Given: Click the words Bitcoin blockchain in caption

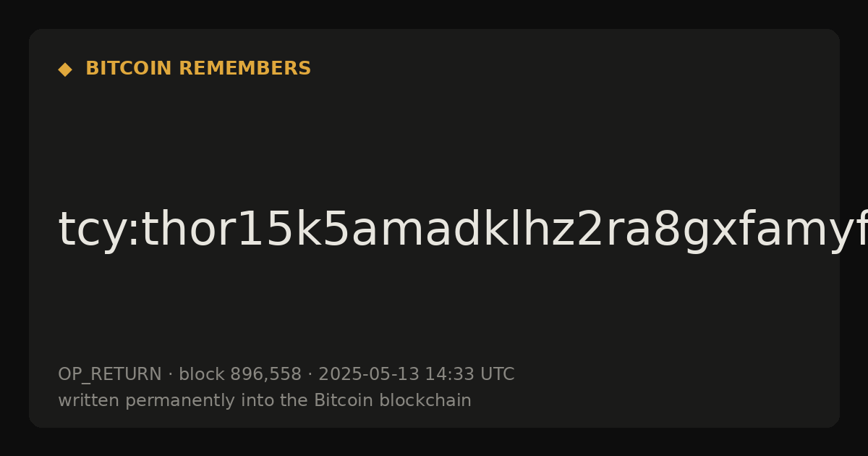Looking at the screenshot, I should pyautogui.click(x=393, y=400).
